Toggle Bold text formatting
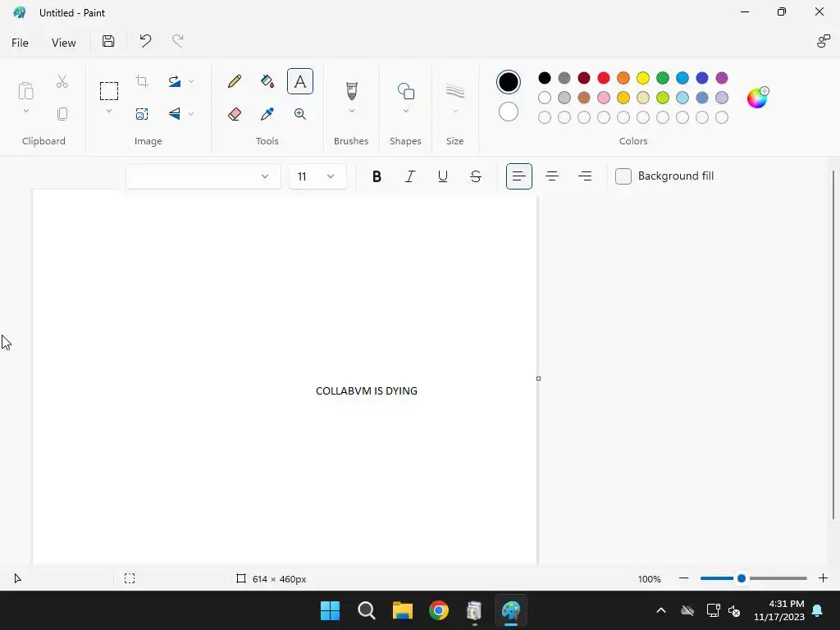Viewport: 840px width, 630px height. [x=377, y=176]
